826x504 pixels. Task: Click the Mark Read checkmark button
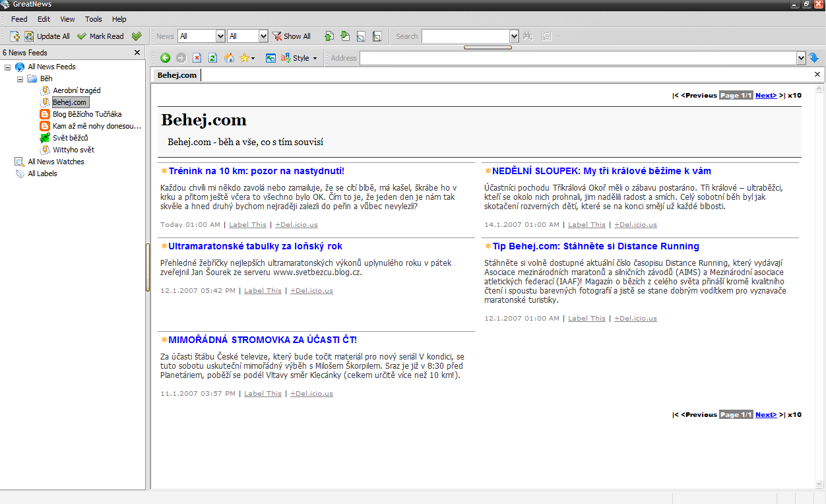[x=100, y=36]
